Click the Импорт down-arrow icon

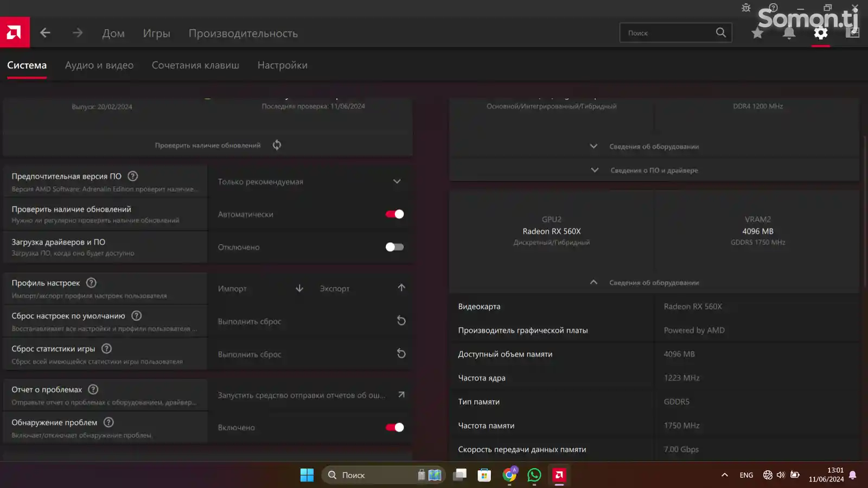[x=299, y=288]
